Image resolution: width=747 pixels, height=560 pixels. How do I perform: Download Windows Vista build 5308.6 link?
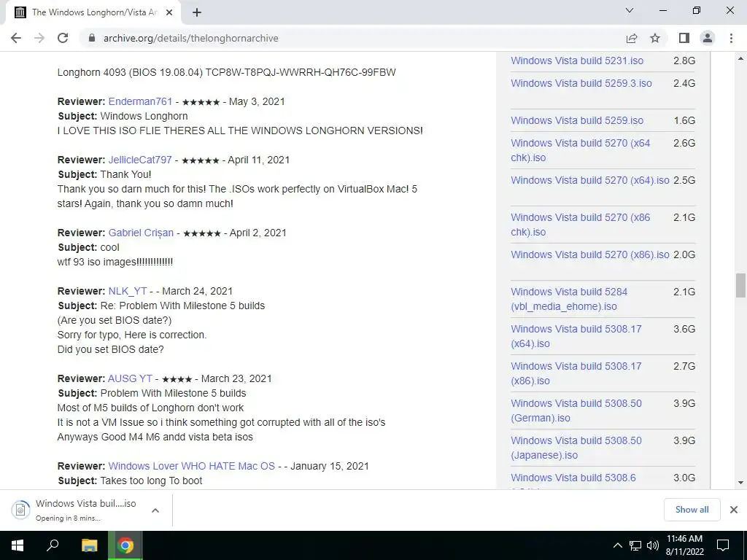[573, 478]
